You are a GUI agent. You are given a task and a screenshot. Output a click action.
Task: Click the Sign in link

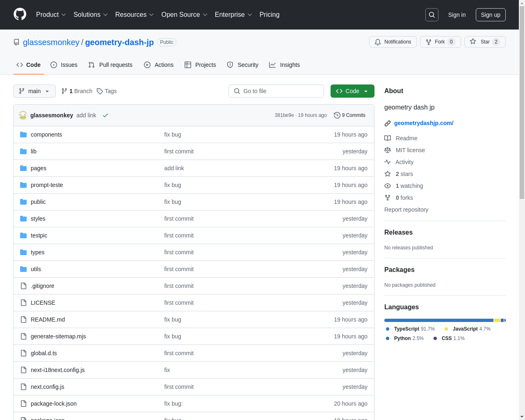tap(457, 15)
